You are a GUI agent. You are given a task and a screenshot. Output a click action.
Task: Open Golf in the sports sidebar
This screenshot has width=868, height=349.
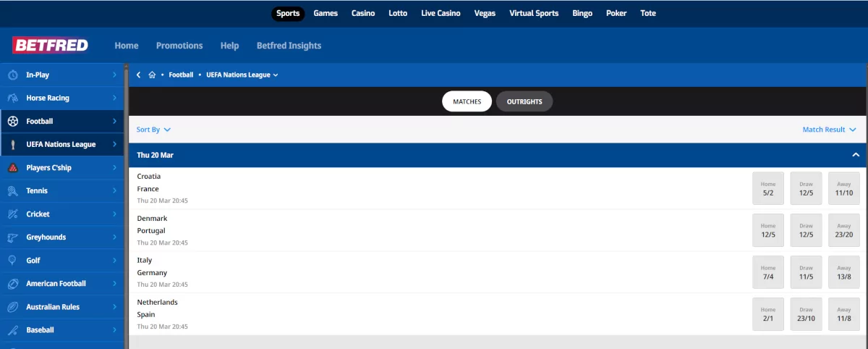[x=61, y=260]
